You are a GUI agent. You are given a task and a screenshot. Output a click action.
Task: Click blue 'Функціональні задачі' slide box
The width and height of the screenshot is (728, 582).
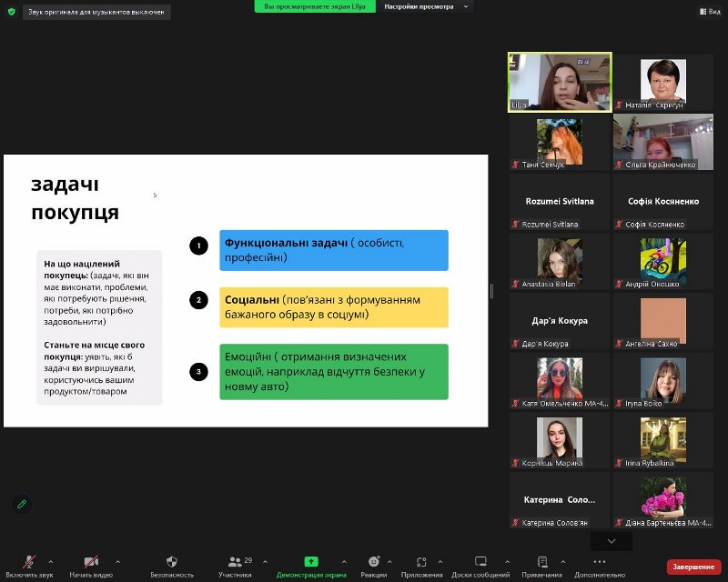click(x=334, y=250)
